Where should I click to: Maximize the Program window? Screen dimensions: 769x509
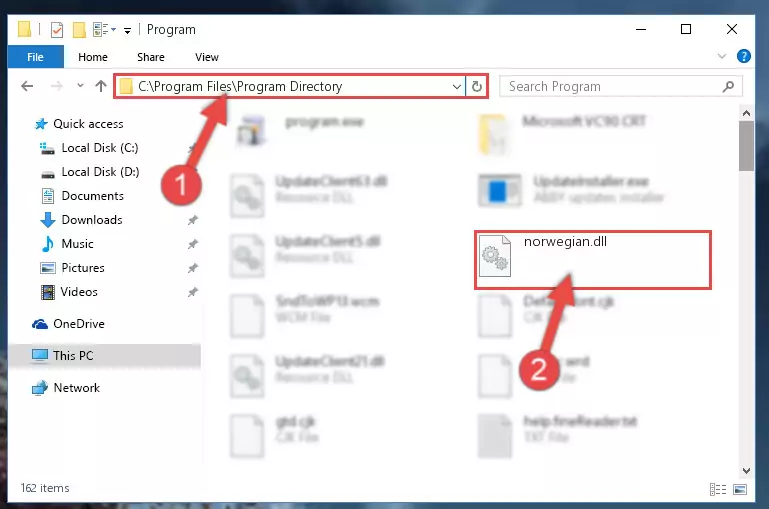686,29
